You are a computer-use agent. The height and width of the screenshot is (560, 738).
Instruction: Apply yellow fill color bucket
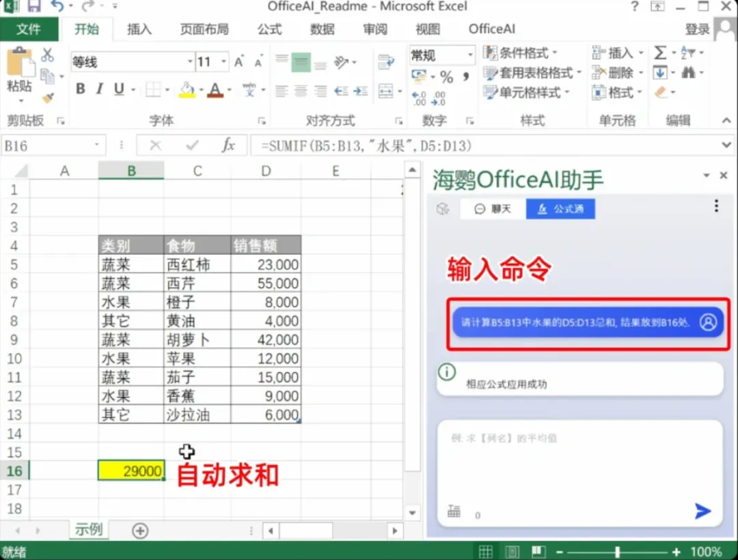(x=187, y=89)
